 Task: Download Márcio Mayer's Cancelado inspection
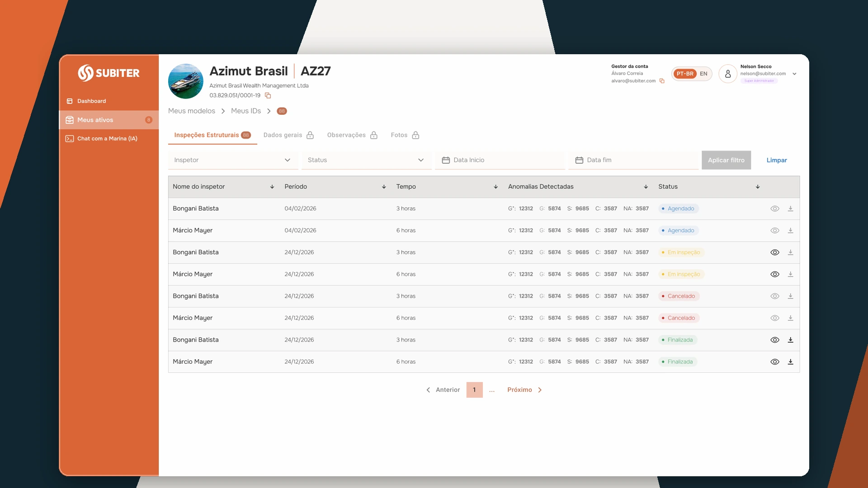[x=790, y=318]
